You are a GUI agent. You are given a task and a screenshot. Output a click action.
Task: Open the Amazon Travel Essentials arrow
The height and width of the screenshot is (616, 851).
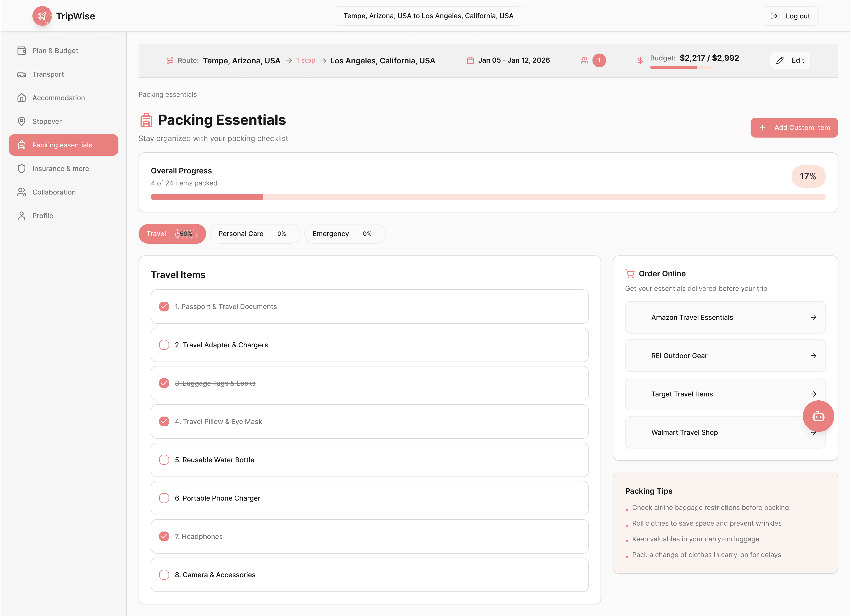(813, 317)
